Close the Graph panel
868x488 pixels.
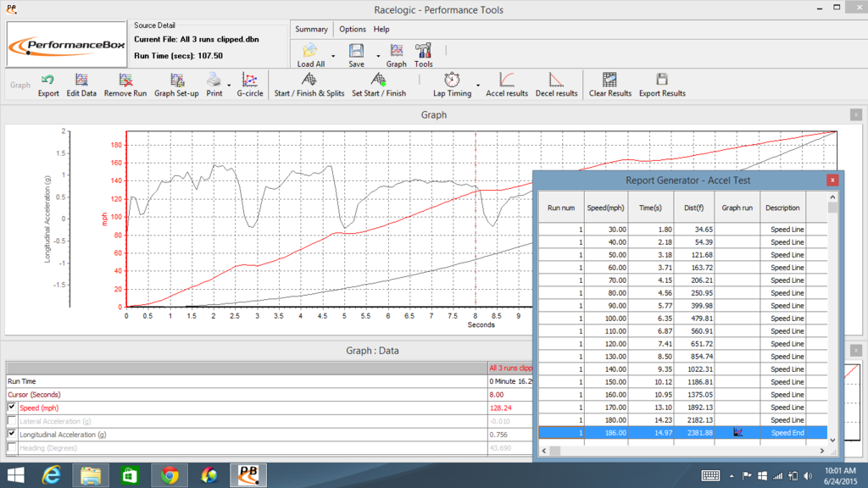click(856, 114)
